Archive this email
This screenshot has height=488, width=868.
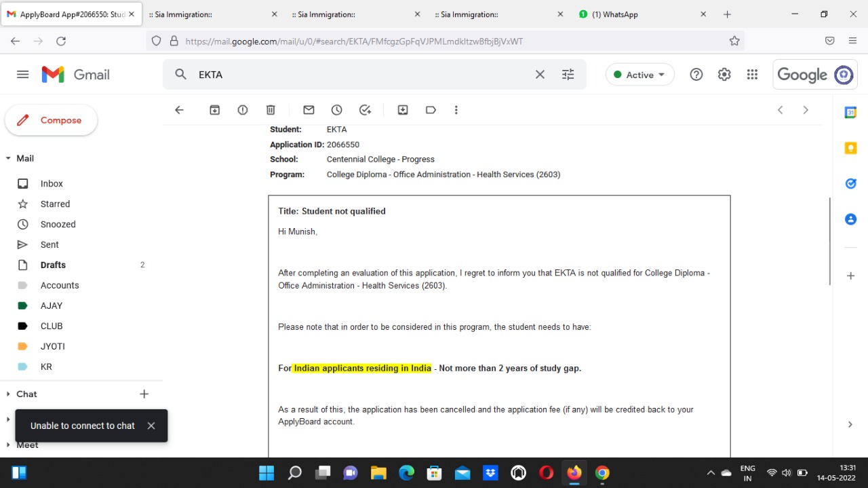(x=215, y=110)
